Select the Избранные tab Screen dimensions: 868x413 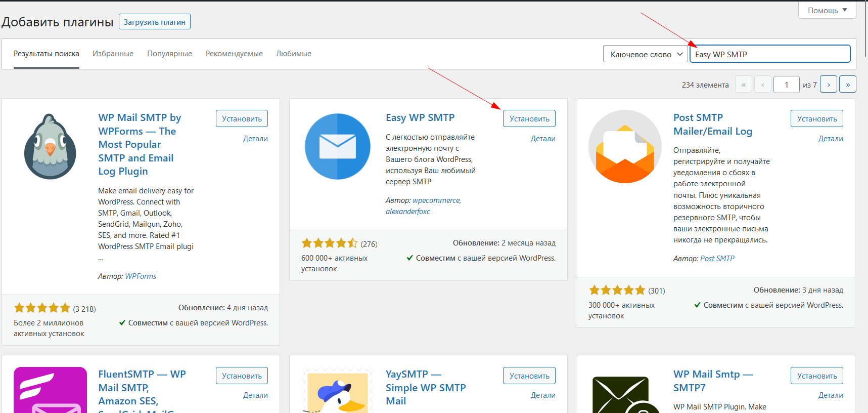click(113, 54)
